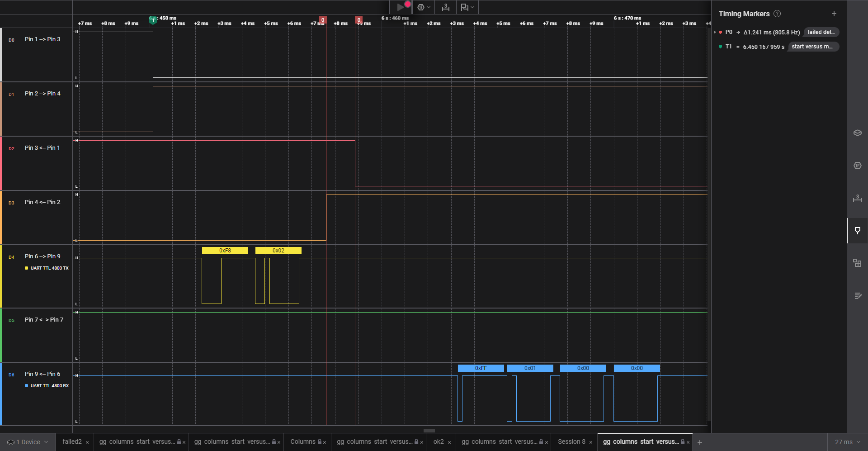This screenshot has width=868, height=451.
Task: Open the trigger mode dropdown in toolbar
Action: [x=423, y=7]
